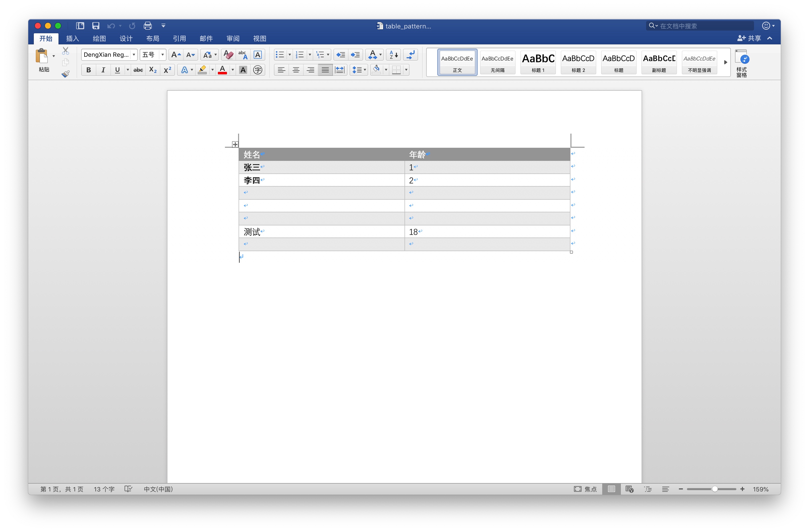The width and height of the screenshot is (809, 532).
Task: Click the phonetic guide abc icon
Action: 243,55
